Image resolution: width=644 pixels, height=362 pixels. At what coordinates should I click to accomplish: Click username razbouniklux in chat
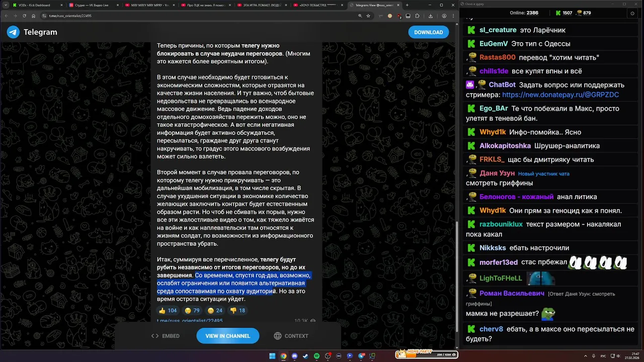pos(501,224)
